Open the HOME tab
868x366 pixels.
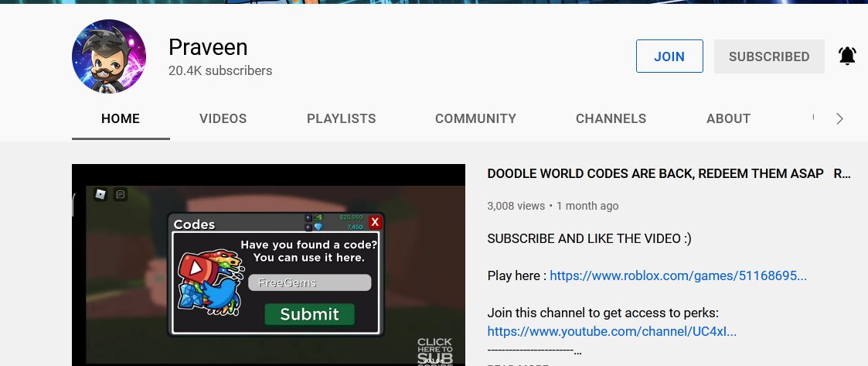(x=121, y=118)
